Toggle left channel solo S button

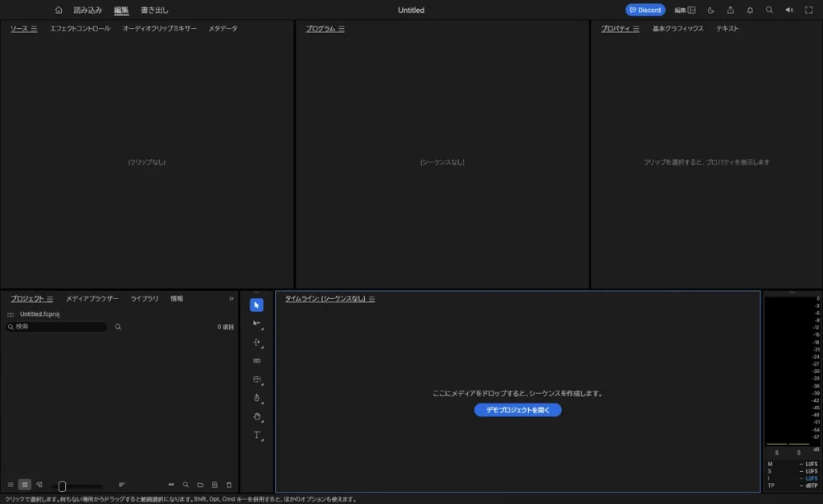coord(777,453)
